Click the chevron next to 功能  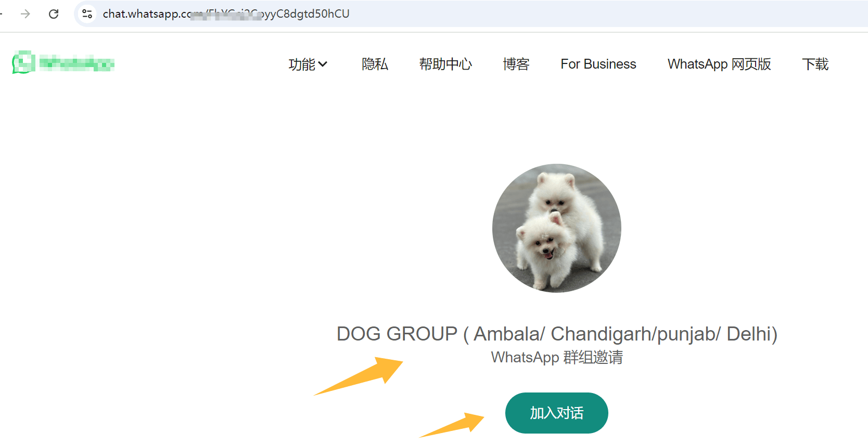323,64
